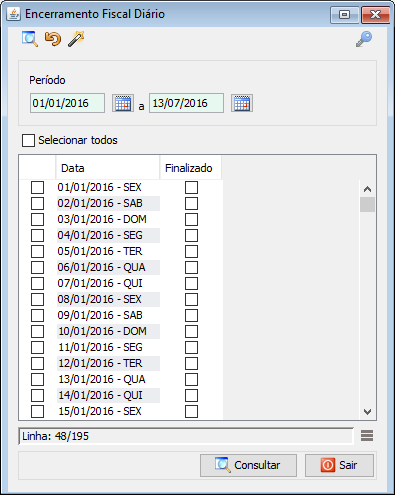Open calendar picker for start date
The height and width of the screenshot is (495, 395).
pos(123,103)
